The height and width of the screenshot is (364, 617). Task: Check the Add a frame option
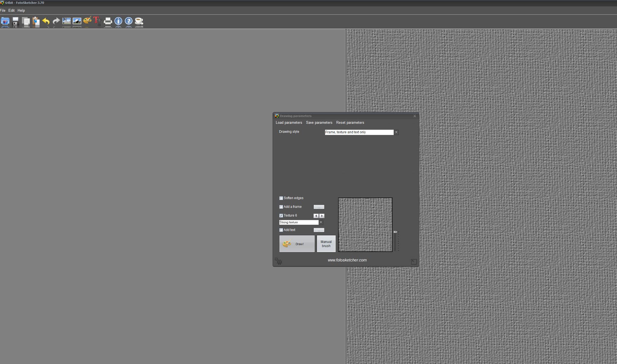(281, 207)
